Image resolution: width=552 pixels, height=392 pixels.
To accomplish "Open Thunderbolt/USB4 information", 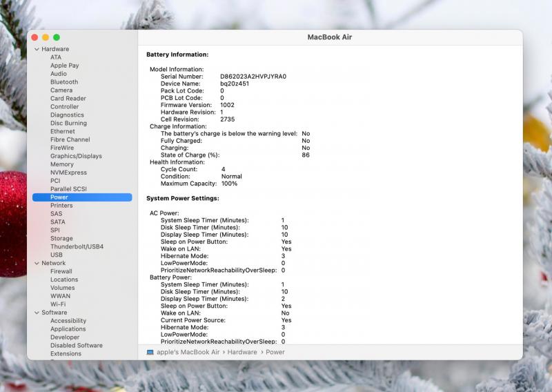I will click(77, 246).
